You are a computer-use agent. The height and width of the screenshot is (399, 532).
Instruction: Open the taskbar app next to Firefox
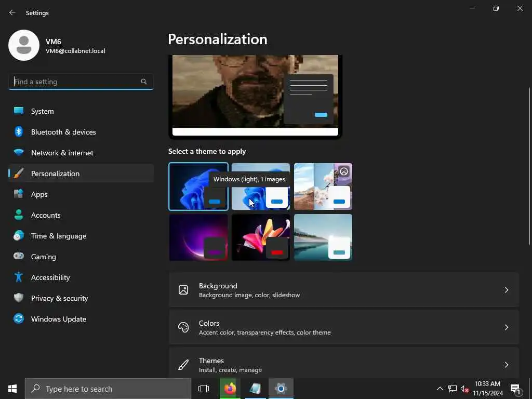(x=255, y=389)
